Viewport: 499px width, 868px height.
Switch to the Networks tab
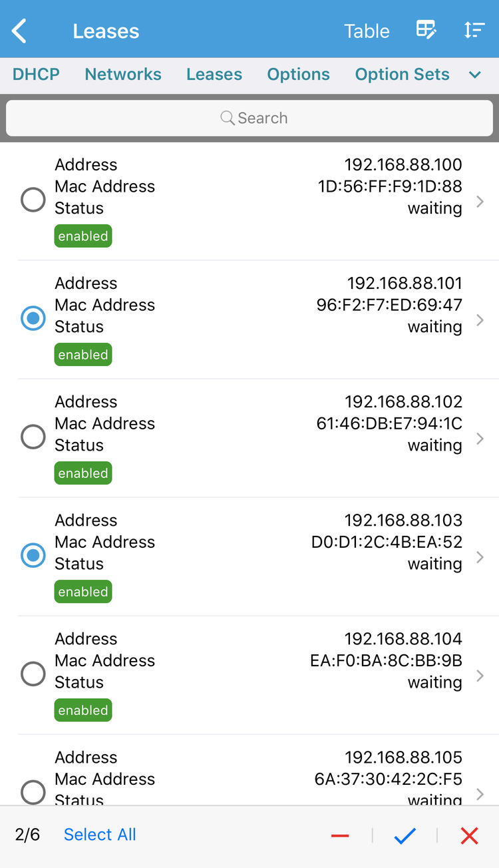pos(122,75)
